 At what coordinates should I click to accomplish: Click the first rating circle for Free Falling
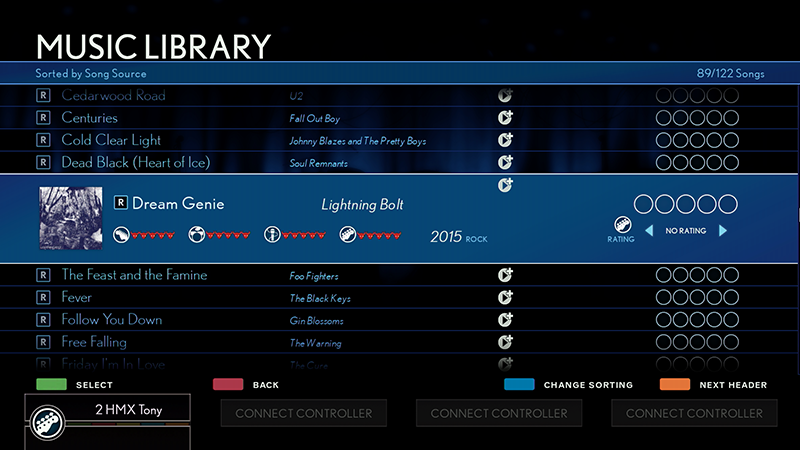click(x=663, y=342)
